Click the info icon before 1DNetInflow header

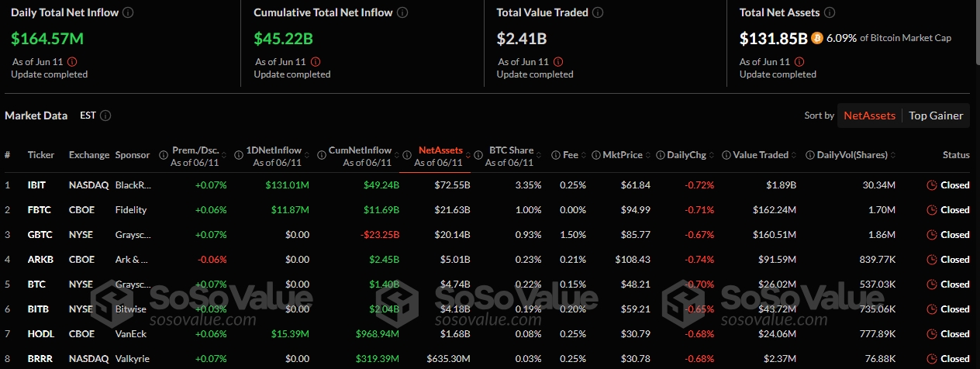click(x=239, y=155)
